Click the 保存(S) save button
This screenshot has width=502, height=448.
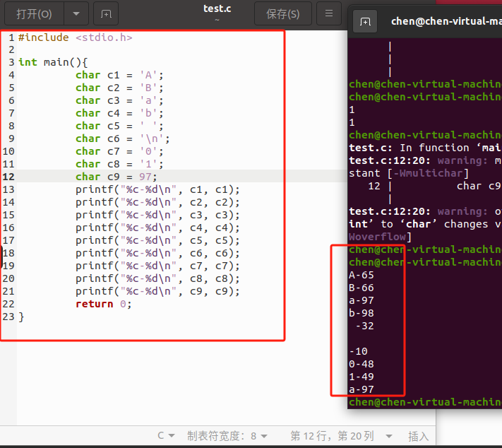(282, 13)
